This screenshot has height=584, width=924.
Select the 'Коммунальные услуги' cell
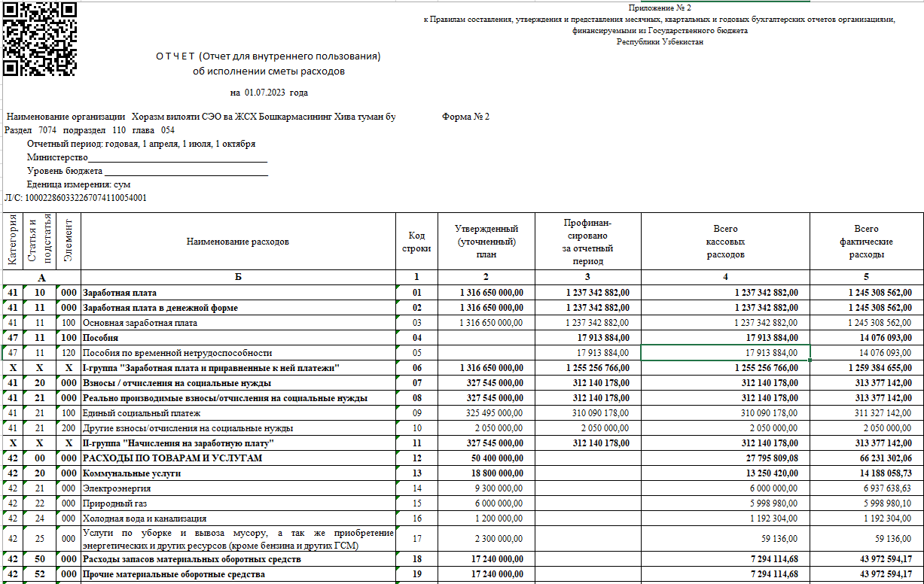coord(238,473)
